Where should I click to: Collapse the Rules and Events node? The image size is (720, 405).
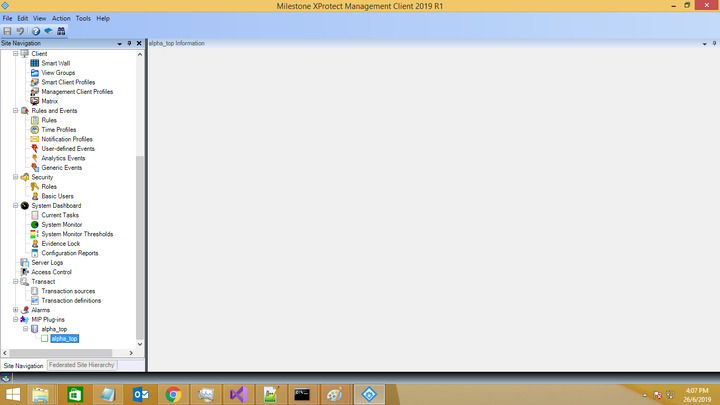point(15,110)
